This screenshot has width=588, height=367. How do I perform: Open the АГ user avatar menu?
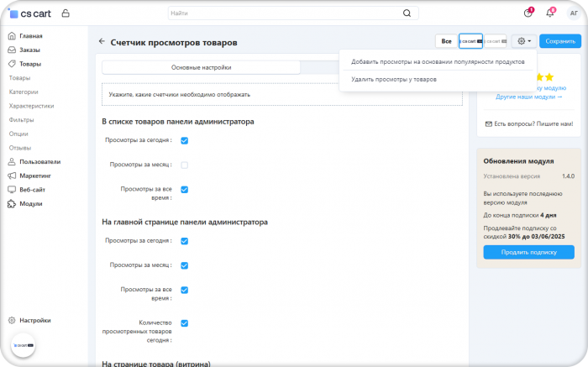[574, 13]
